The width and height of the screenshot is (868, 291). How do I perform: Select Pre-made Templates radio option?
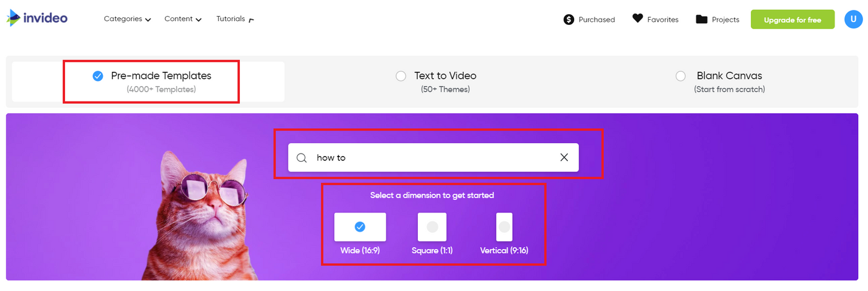[x=98, y=76]
